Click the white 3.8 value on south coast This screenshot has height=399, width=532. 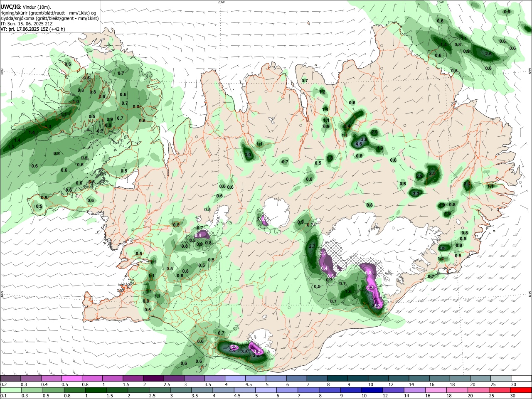point(234,347)
